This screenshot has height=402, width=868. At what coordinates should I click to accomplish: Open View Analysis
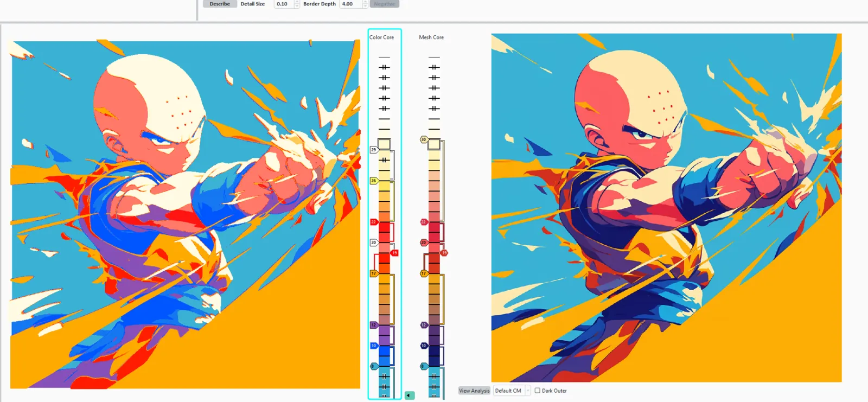474,391
